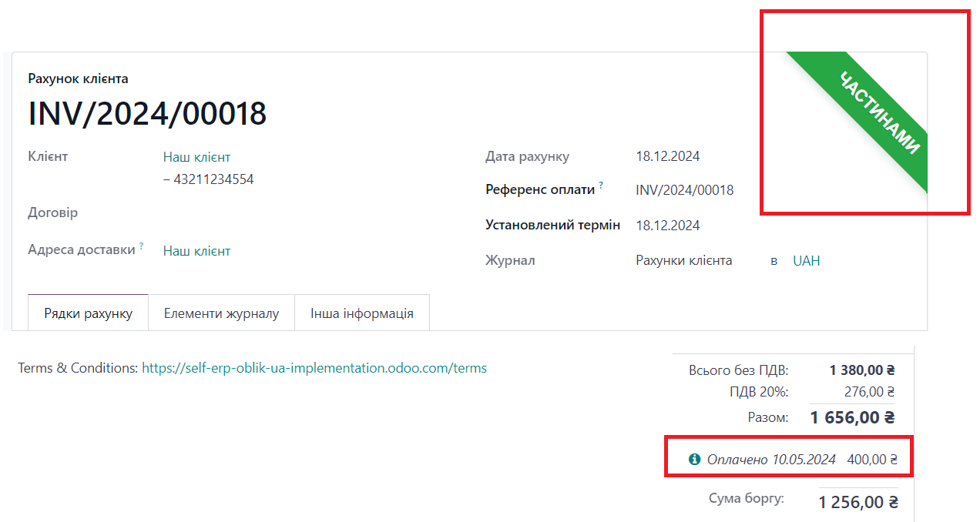Open Наш клієнт link in Клієнт field
This screenshot has width=980, height=522.
tap(196, 157)
